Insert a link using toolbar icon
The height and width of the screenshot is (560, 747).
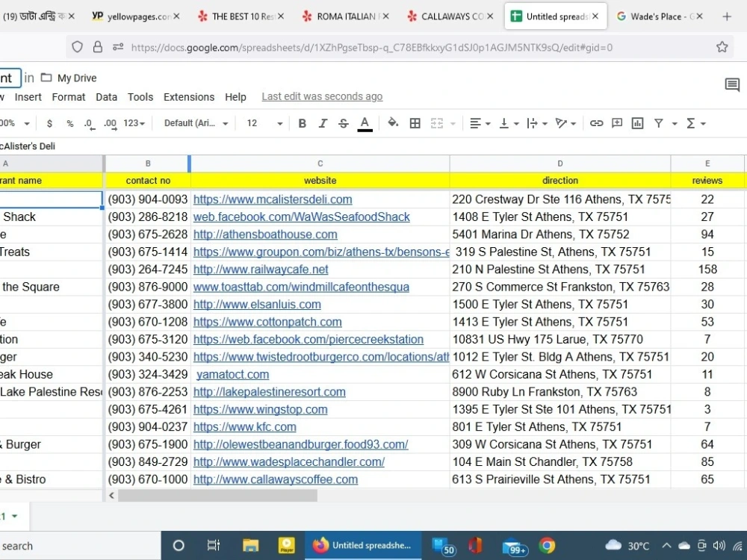pyautogui.click(x=596, y=123)
